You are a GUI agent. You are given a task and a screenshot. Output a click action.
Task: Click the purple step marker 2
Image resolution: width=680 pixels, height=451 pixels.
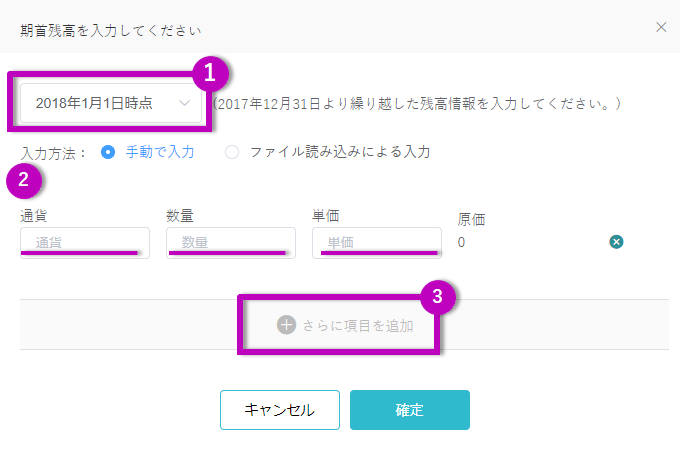[x=24, y=180]
